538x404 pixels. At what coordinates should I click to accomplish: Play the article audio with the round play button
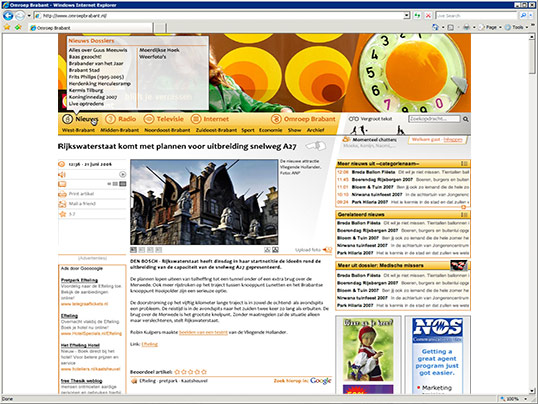coord(122,174)
